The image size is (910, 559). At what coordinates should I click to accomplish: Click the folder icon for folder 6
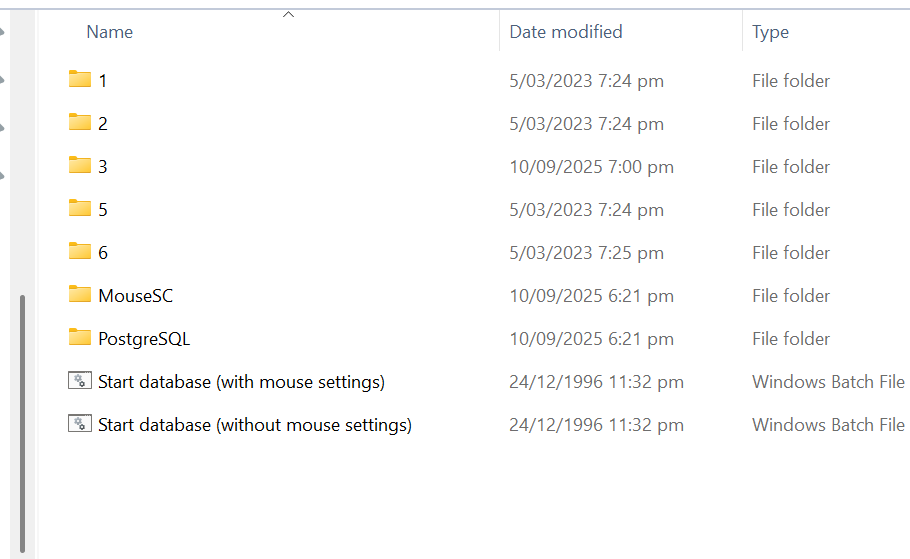point(80,252)
